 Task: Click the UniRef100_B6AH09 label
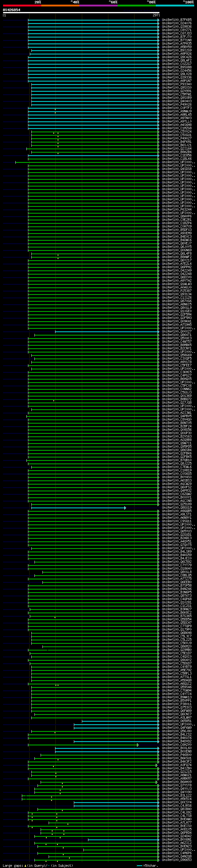177,782
